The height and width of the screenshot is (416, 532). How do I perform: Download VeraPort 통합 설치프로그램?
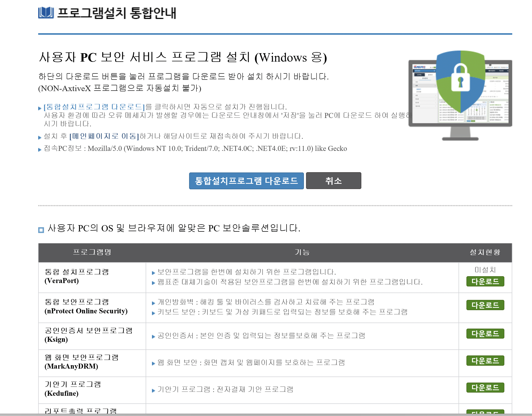coord(485,281)
